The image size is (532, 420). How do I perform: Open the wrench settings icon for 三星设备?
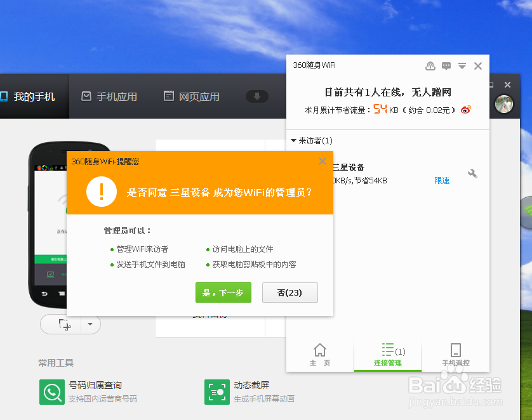472,174
